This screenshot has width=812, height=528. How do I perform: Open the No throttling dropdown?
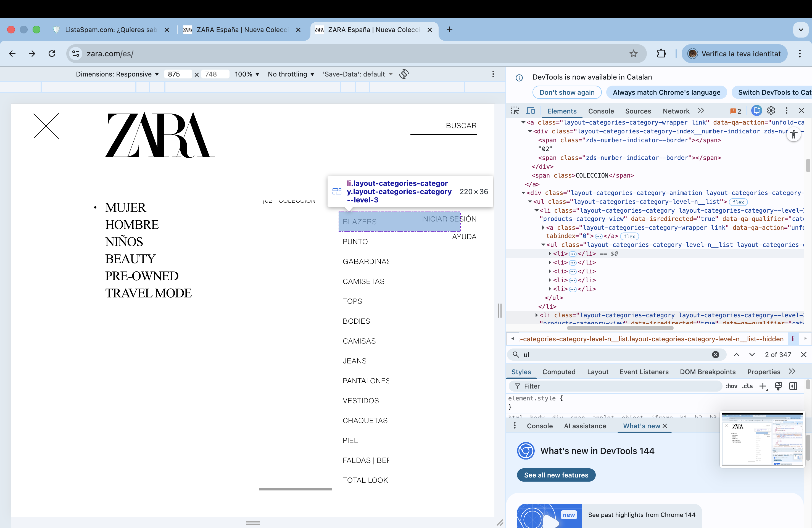point(291,74)
